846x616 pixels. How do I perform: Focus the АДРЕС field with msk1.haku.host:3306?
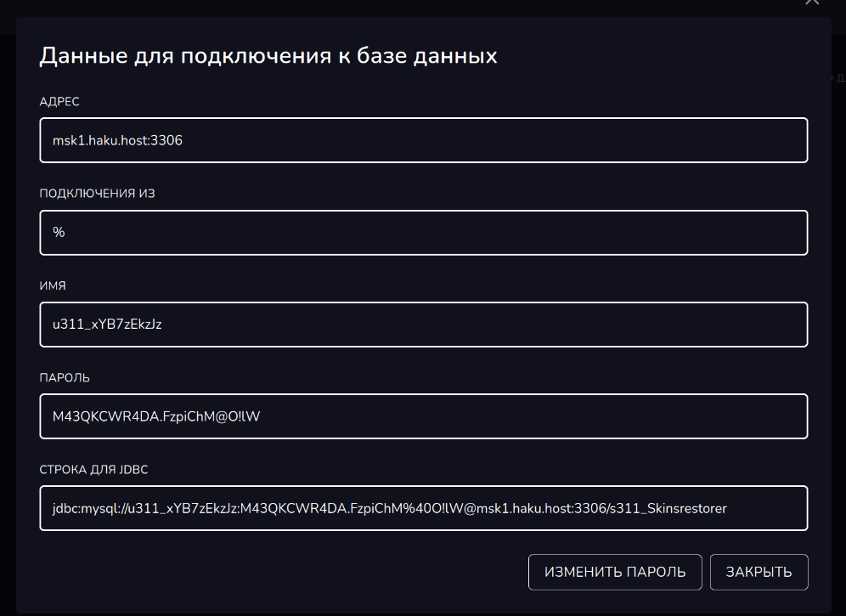click(x=423, y=140)
